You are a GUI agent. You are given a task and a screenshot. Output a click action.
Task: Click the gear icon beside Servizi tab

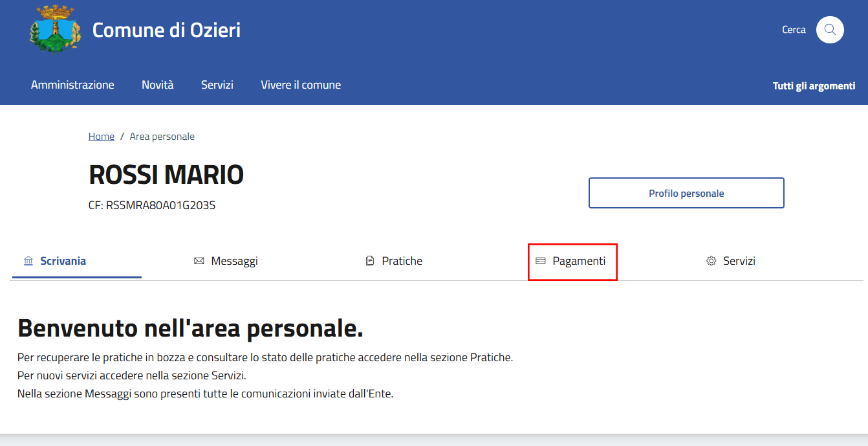click(711, 261)
